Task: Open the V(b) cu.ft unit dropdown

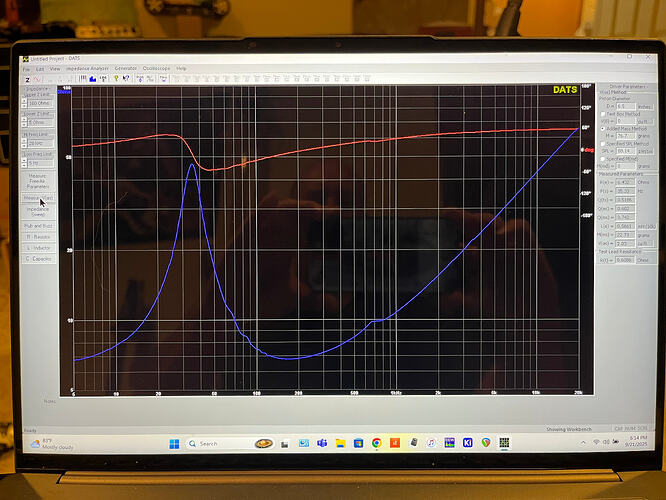Action: 645,121
